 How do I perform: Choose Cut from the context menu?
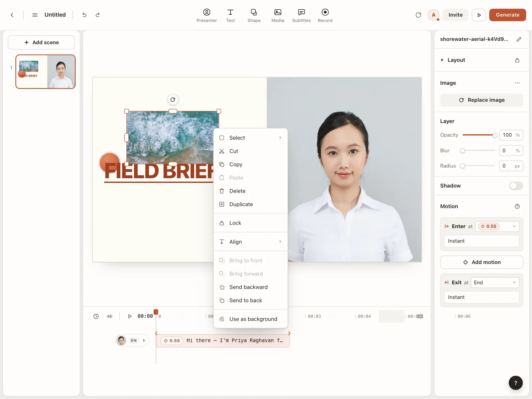[250, 151]
